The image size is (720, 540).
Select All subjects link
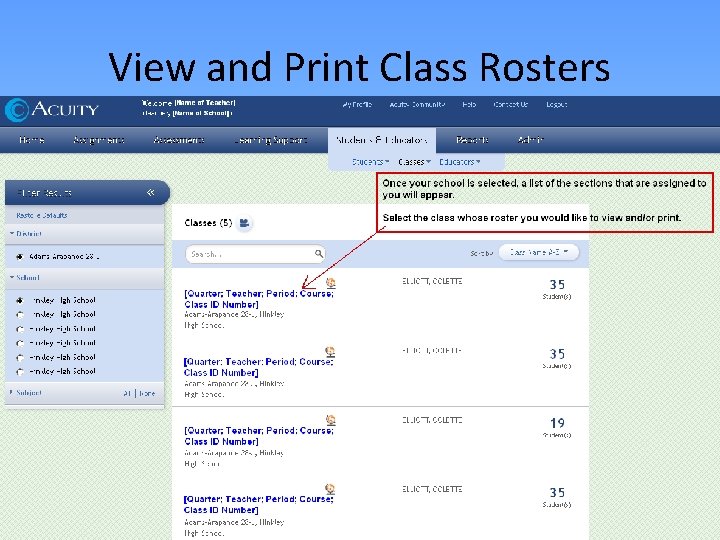[x=127, y=394]
